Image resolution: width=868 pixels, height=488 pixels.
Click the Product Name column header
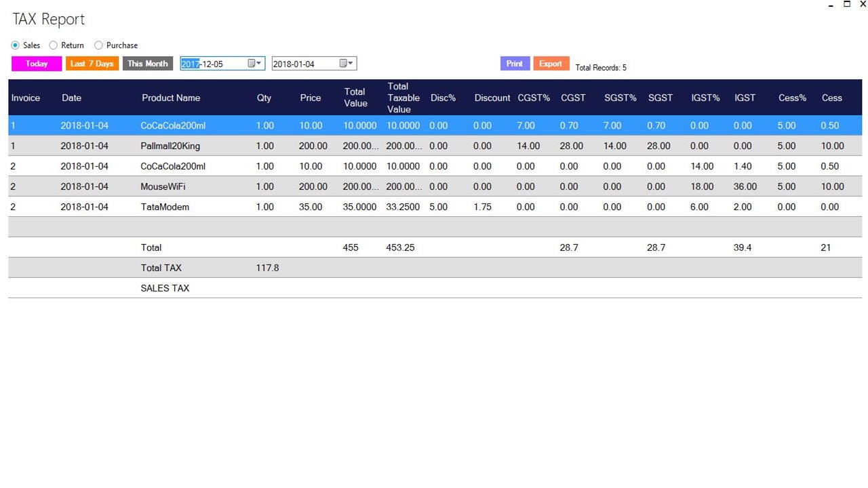coord(171,98)
